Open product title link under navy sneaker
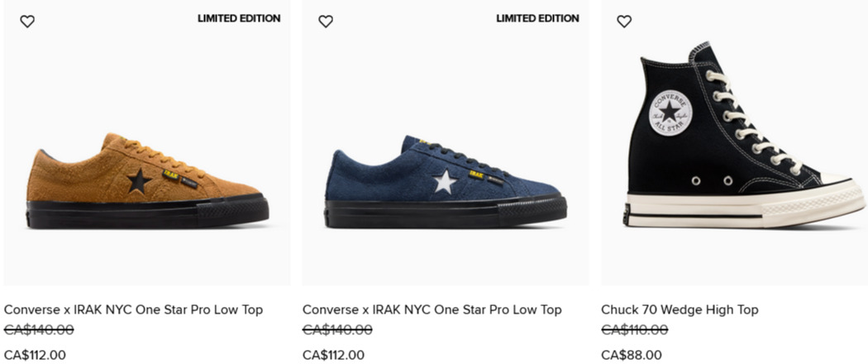The height and width of the screenshot is (364, 868). (x=432, y=309)
